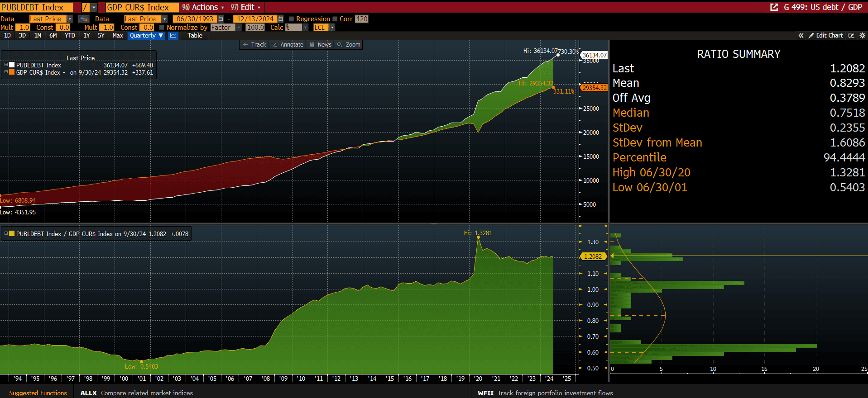Open the second Last Price data dropdown
Screen dimensions: 868x398
[165, 19]
